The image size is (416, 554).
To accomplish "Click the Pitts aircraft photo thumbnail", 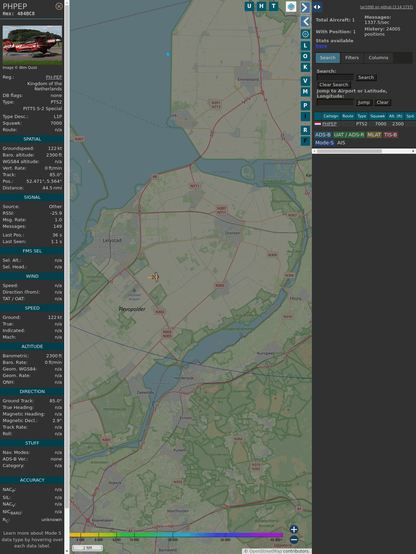I will coord(32,45).
